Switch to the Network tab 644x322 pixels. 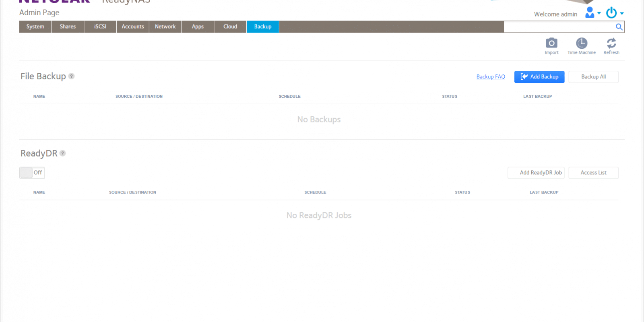(165, 27)
